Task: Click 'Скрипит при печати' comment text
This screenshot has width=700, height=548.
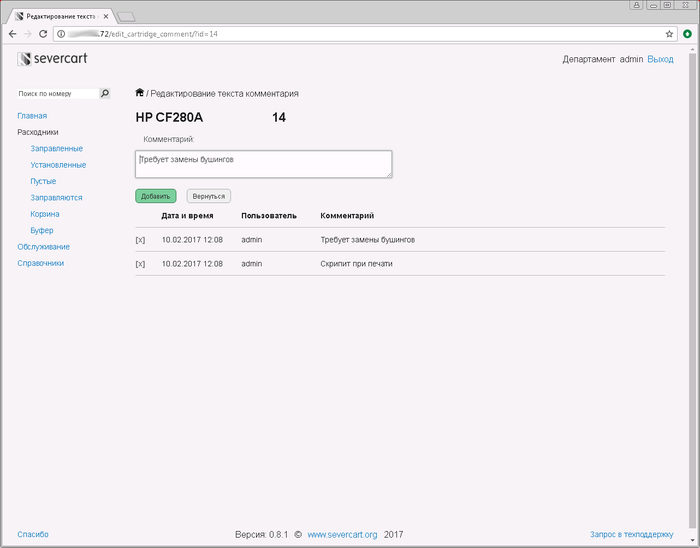Action: coord(357,264)
